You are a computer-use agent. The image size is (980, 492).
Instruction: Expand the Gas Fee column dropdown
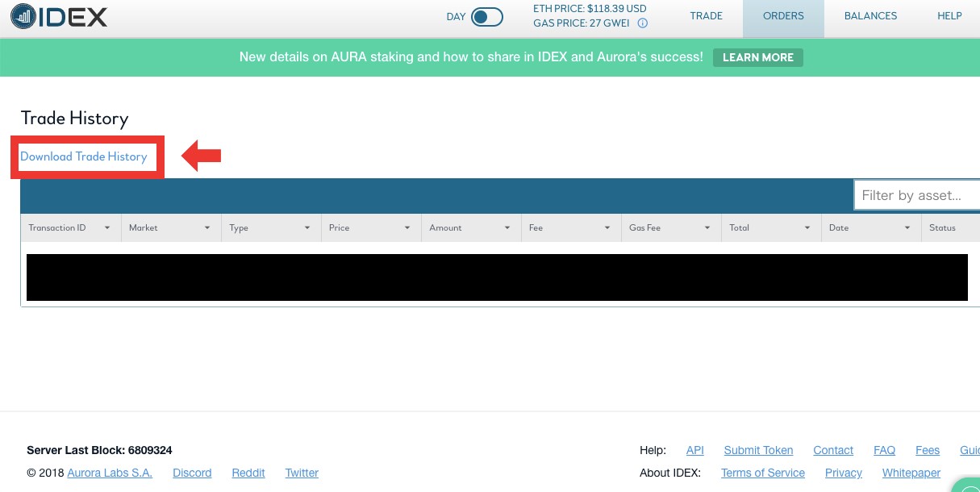(x=707, y=228)
